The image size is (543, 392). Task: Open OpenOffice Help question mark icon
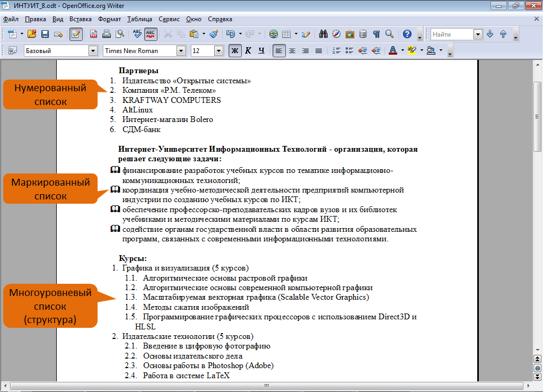point(407,34)
